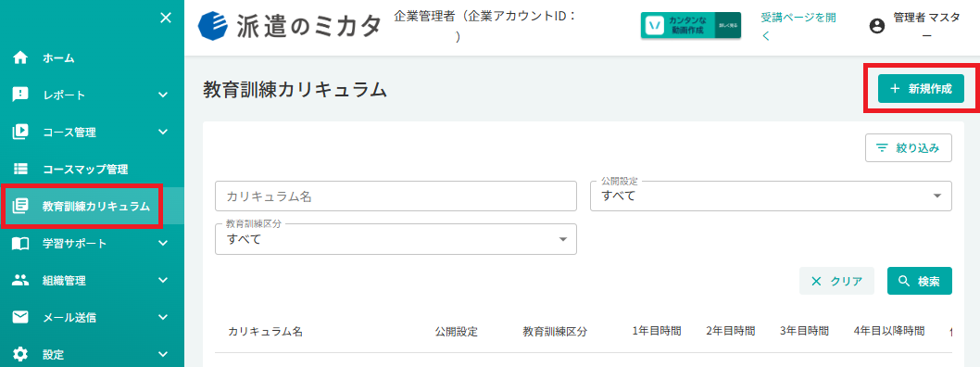Expand the 設定 menu chevron
Viewport: 980px width, 367px height.
163,354
